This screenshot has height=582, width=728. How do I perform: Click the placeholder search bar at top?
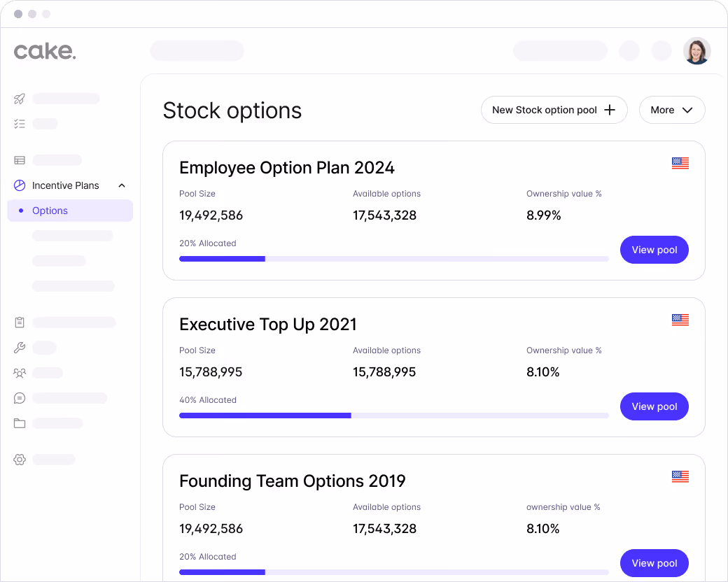(x=197, y=51)
